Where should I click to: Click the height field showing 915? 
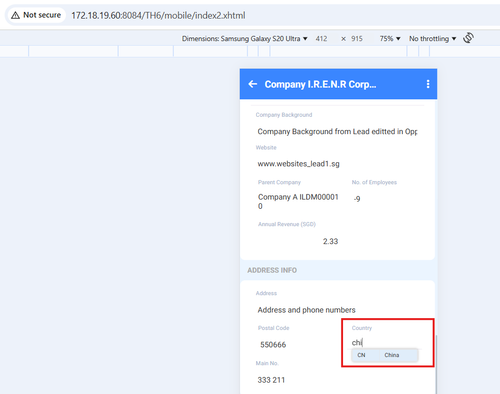pyautogui.click(x=357, y=39)
